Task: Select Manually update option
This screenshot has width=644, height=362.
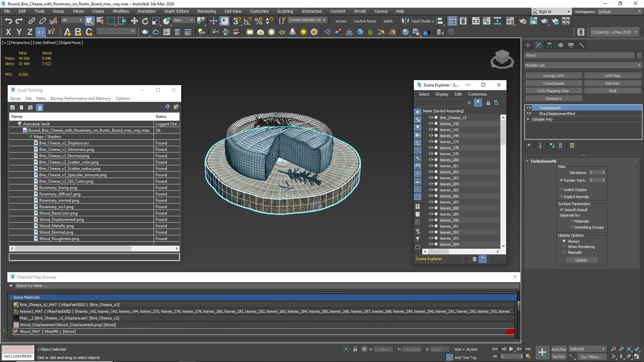Action: click(x=564, y=252)
